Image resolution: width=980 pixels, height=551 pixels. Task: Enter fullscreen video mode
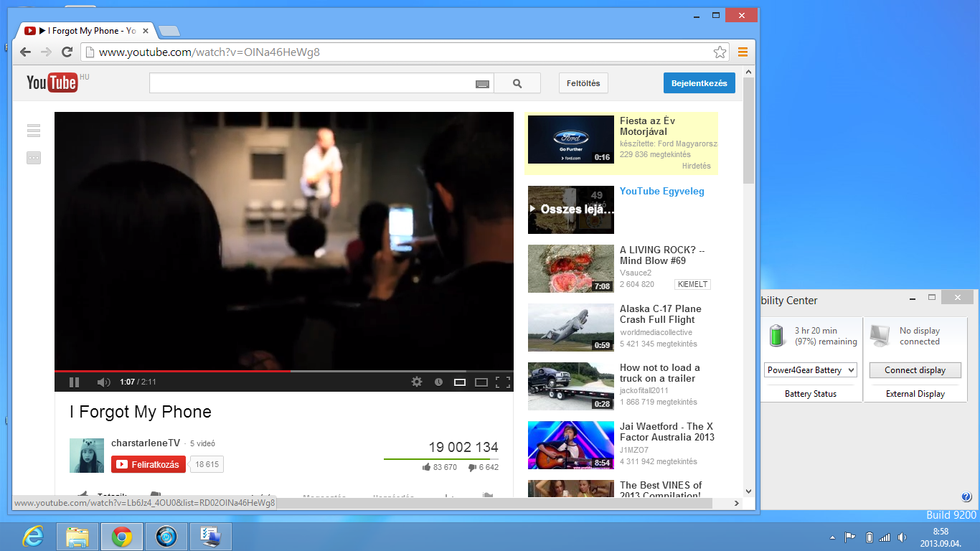tap(503, 382)
